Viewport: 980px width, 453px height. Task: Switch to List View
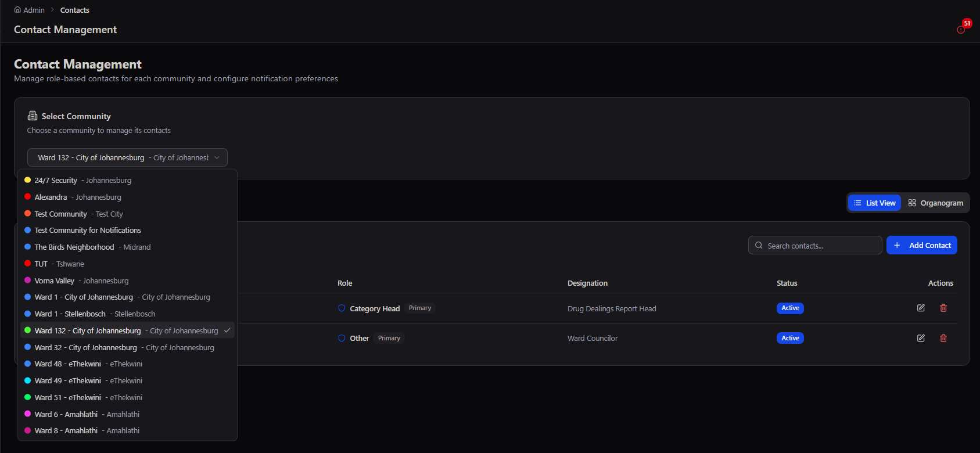pyautogui.click(x=874, y=203)
